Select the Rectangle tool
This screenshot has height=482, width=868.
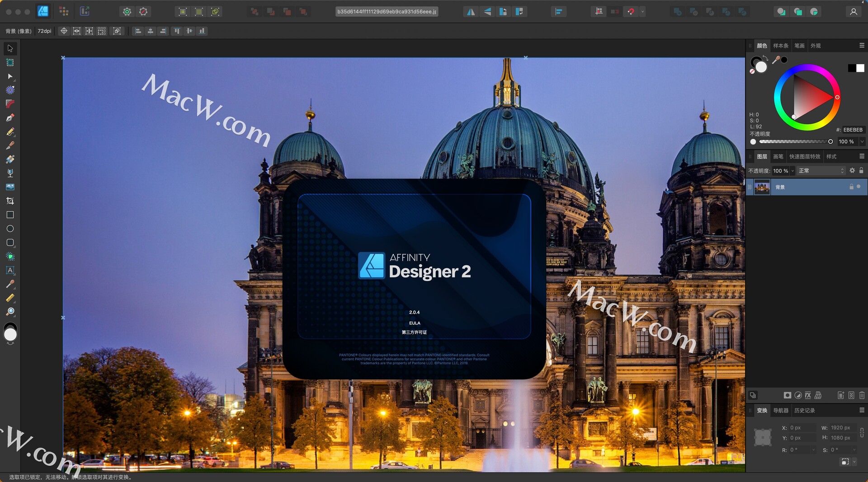click(10, 215)
